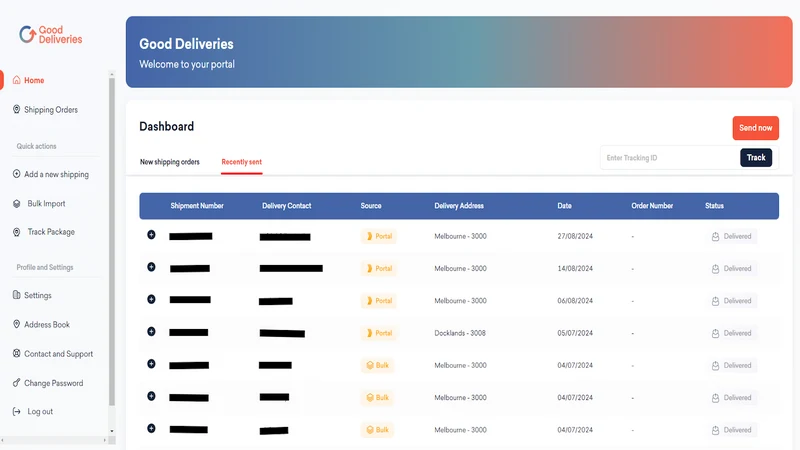Viewport: 800px width, 450px height.
Task: Click Delivered status for 06/08/2024
Action: click(731, 301)
